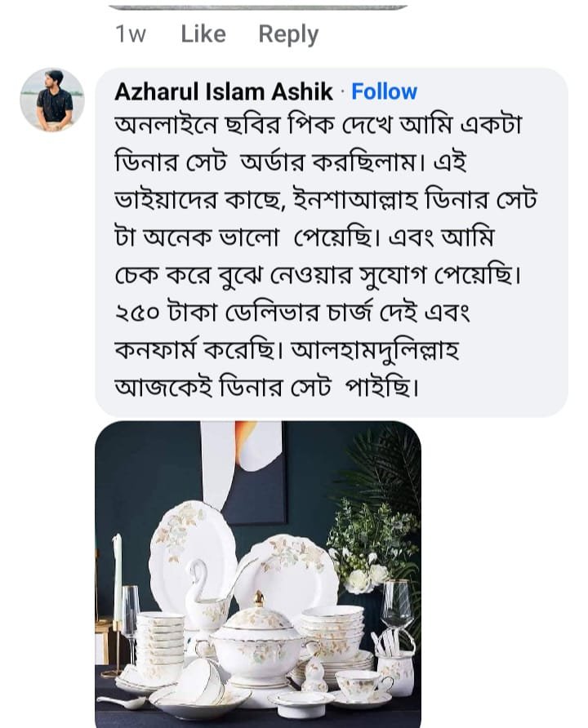
Task: Tap the abstract wall painting in photo
Action: 243,471
